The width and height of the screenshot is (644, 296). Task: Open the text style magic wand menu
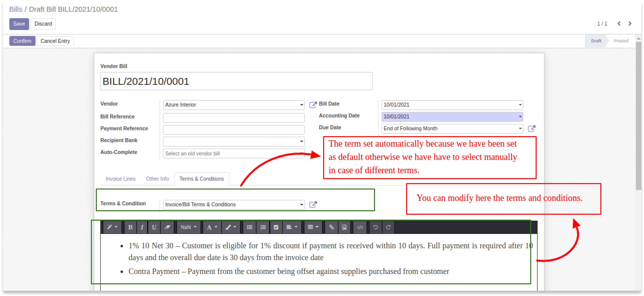pyautogui.click(x=112, y=227)
